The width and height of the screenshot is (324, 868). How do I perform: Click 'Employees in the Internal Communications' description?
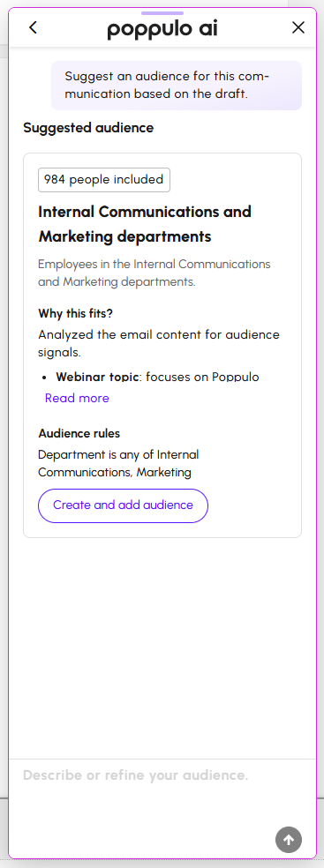[x=154, y=273]
